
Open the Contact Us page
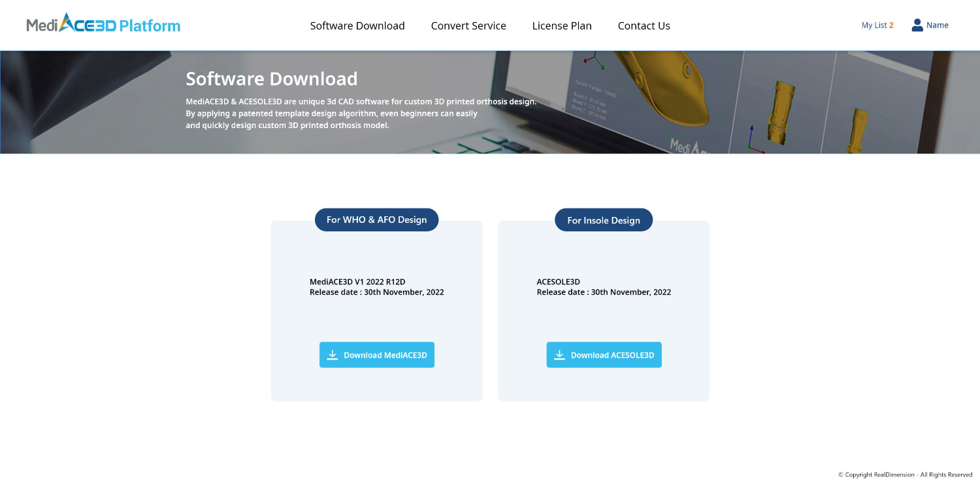click(644, 25)
